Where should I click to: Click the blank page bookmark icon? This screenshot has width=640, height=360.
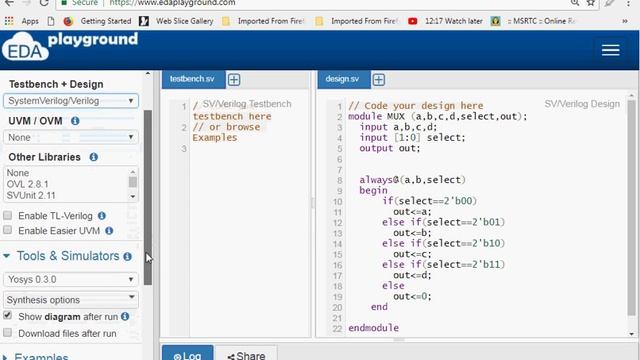click(x=51, y=21)
